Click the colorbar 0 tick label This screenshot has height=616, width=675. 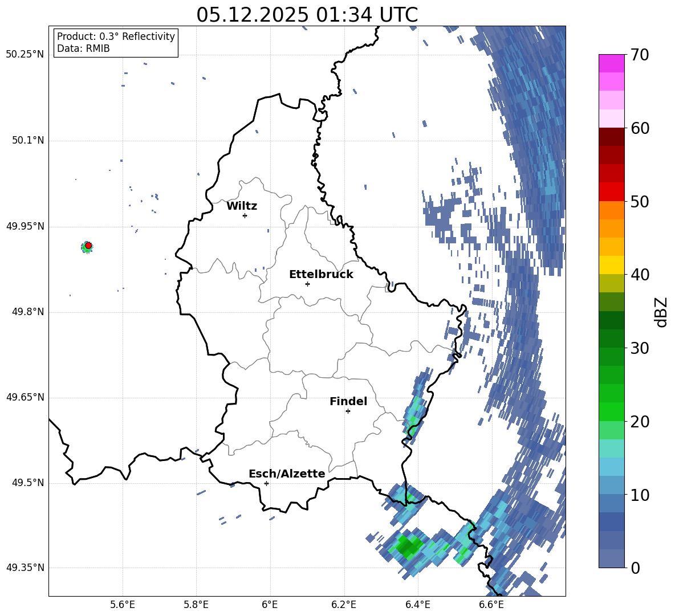(635, 568)
